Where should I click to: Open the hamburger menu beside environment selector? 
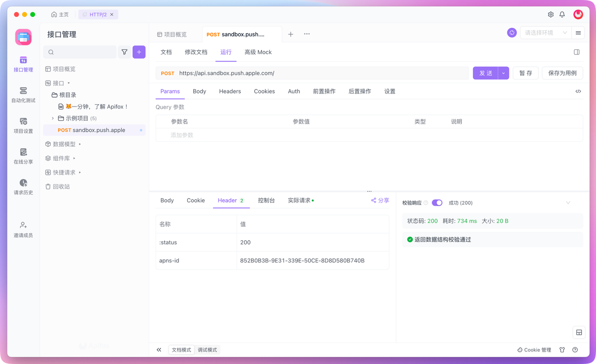click(x=578, y=33)
